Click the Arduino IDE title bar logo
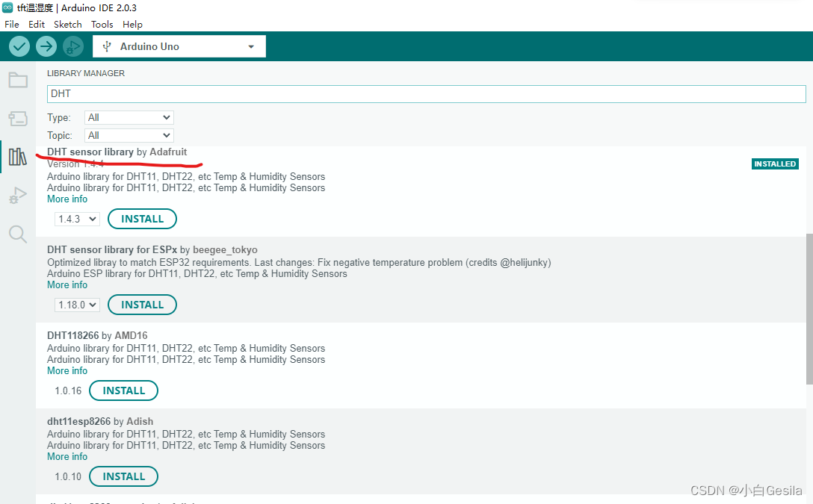Image resolution: width=813 pixels, height=504 pixels. [7, 7]
